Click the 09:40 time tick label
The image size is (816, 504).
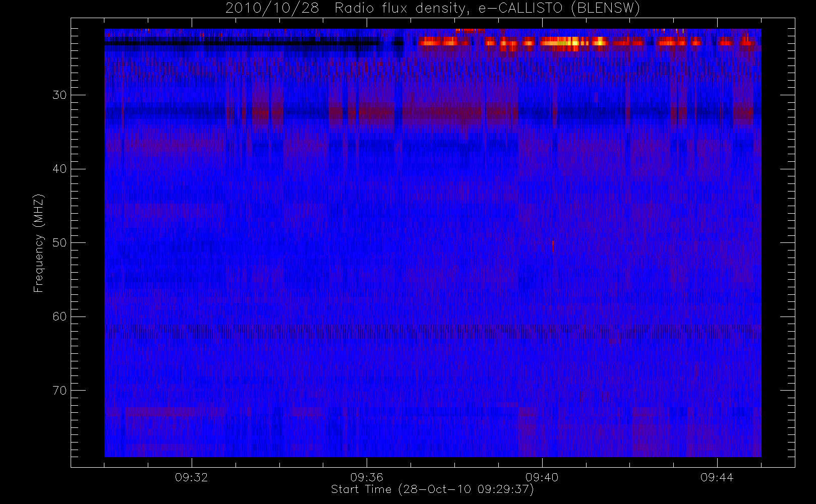tap(542, 477)
